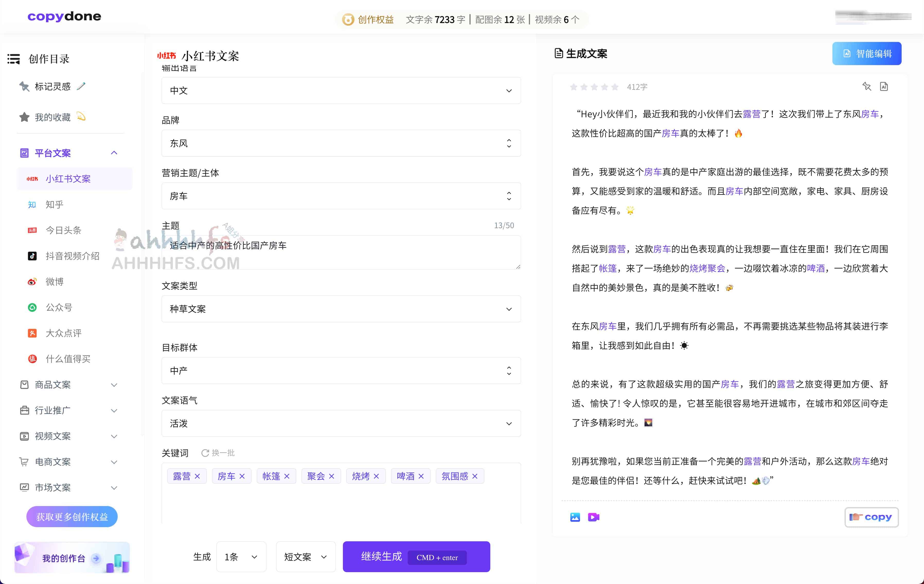Screen dimensions: 924x584
Task: Go to 标记灵感 in the creation directory
Action: (x=53, y=86)
